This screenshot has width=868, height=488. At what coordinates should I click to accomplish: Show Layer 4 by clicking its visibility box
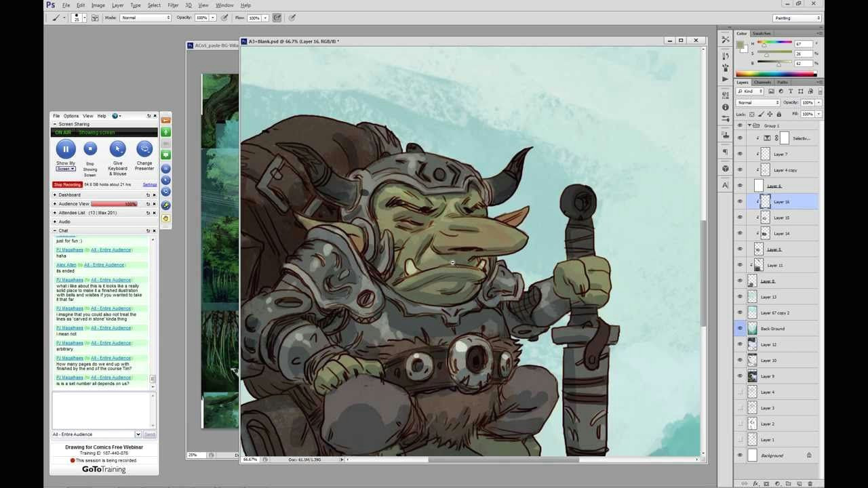[740, 392]
